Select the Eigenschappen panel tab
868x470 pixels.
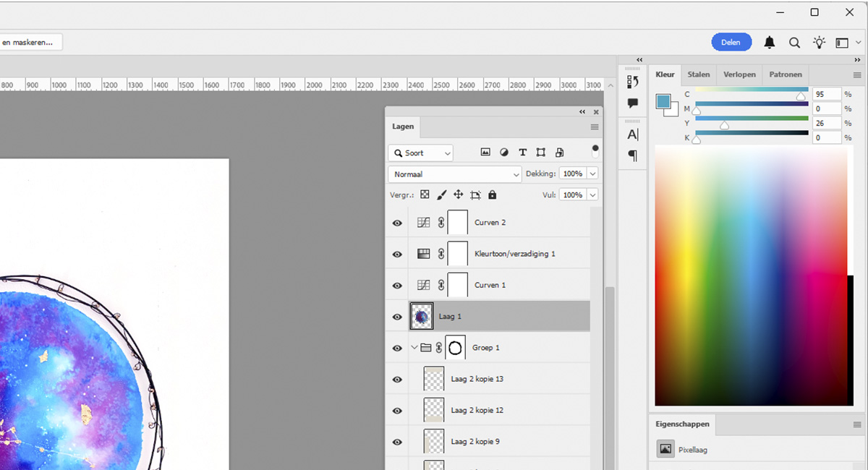pos(683,424)
